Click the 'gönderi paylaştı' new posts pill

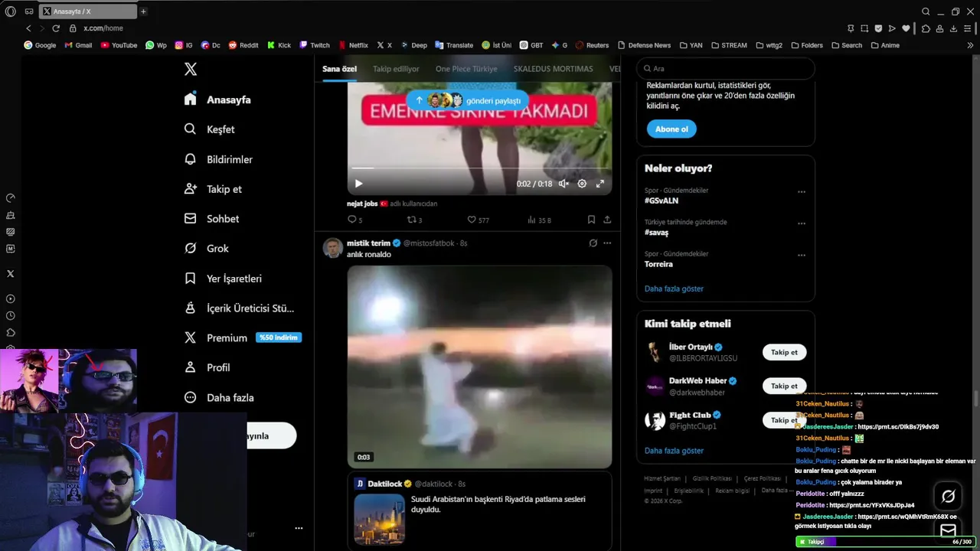click(x=469, y=100)
